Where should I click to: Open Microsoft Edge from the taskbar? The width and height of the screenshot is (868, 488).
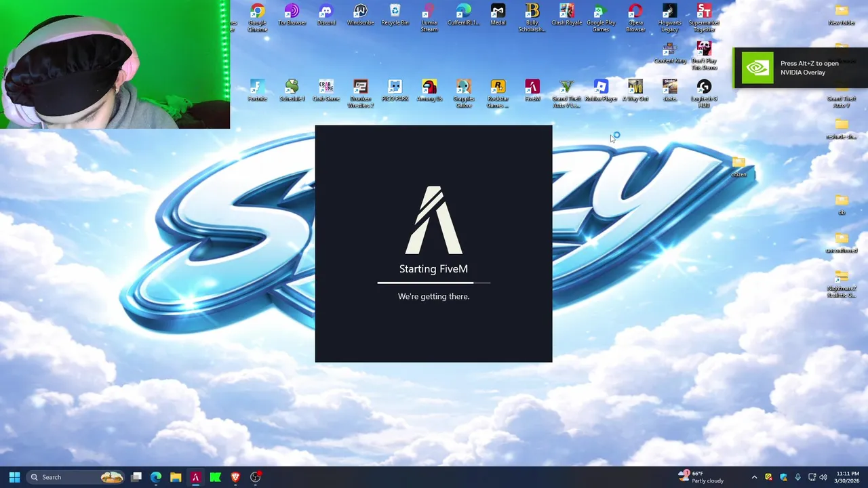click(x=156, y=477)
